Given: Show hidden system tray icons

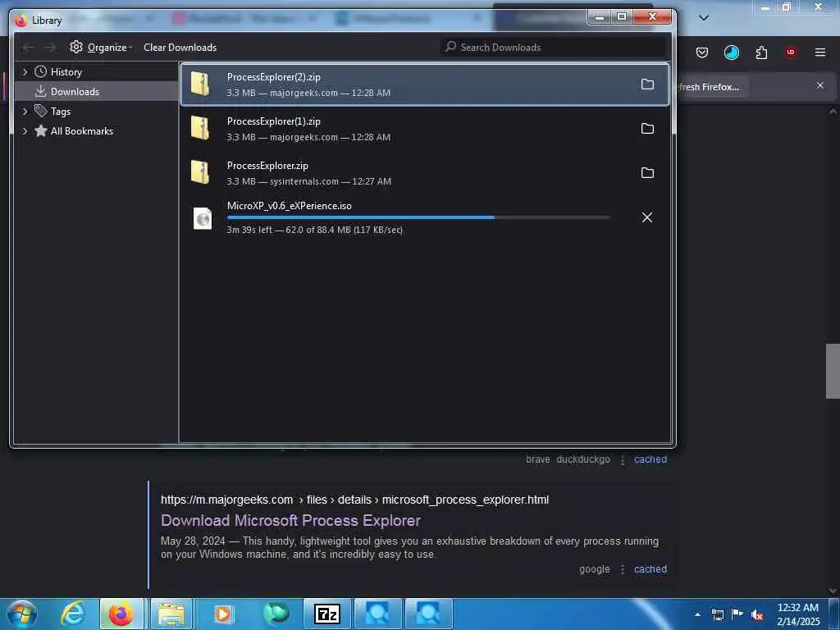Looking at the screenshot, I should pos(697,614).
